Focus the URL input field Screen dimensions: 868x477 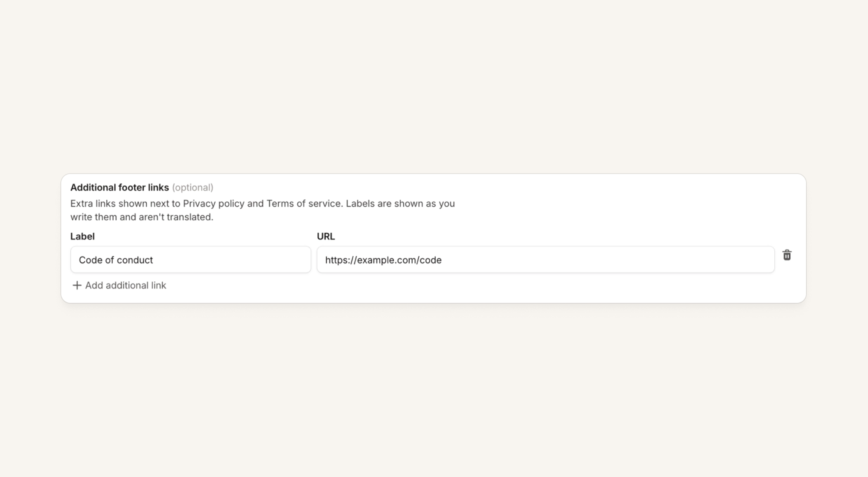click(x=546, y=260)
